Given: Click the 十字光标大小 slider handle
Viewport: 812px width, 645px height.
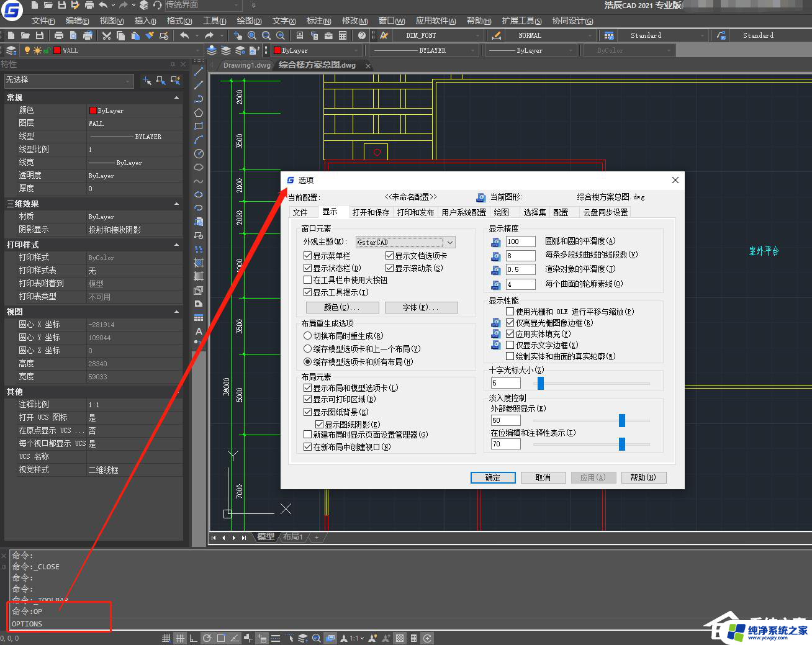Looking at the screenshot, I should click(x=541, y=383).
